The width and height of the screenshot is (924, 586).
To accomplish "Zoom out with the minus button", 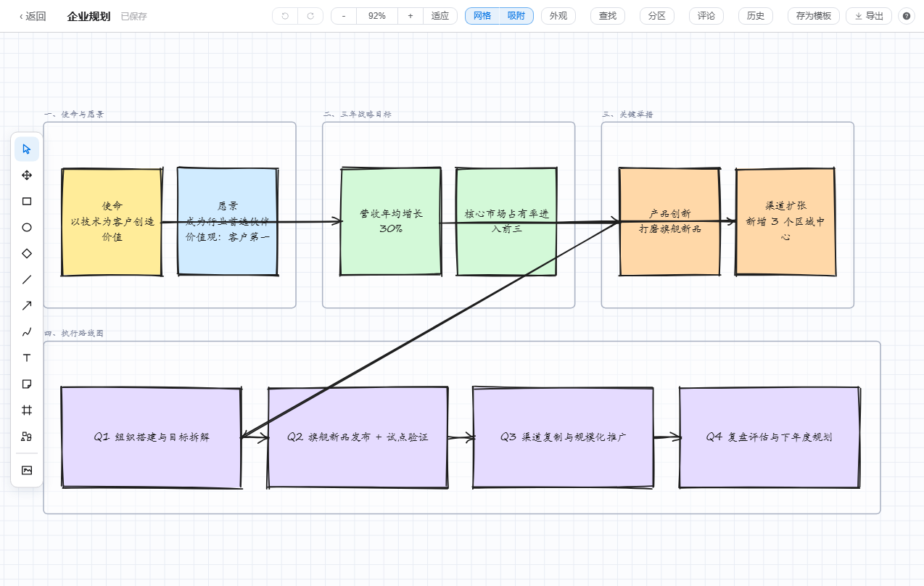I will [344, 16].
